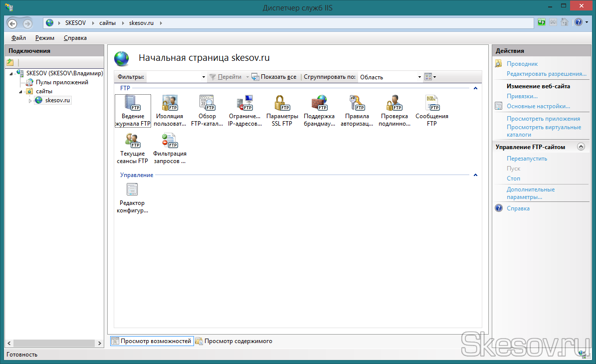Open the Ведение журнала FTP icon
Viewport: 596px width, 364px height.
click(132, 103)
